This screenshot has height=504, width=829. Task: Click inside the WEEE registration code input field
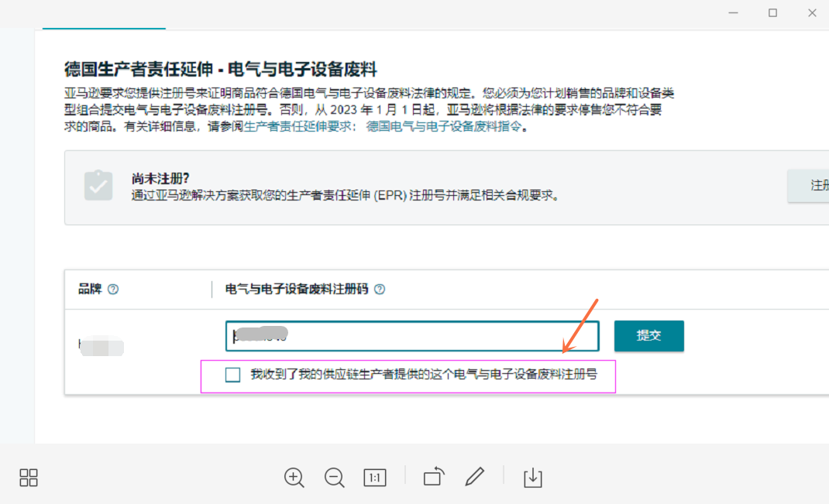(411, 335)
